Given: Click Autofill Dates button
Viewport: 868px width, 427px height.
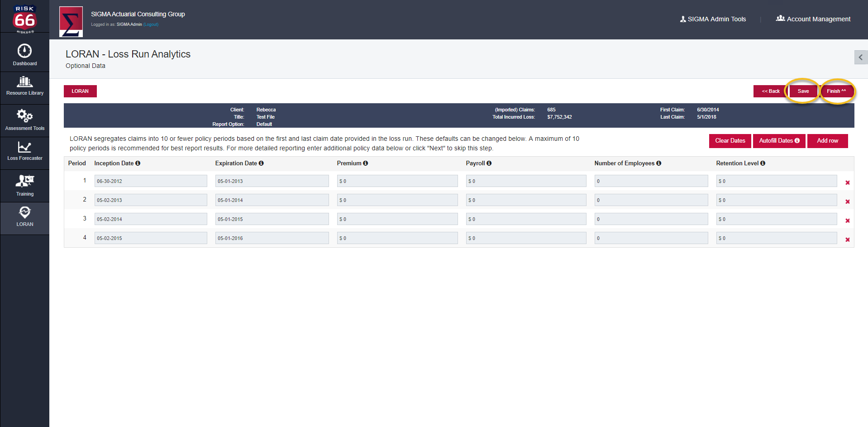Looking at the screenshot, I should (x=779, y=141).
